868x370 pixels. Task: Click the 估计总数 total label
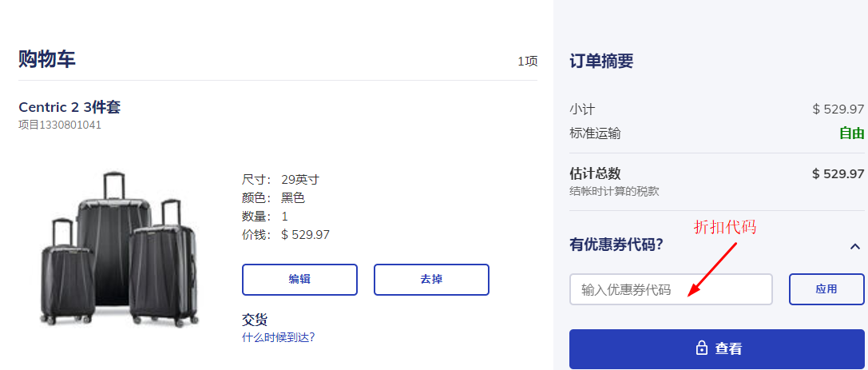click(x=595, y=173)
